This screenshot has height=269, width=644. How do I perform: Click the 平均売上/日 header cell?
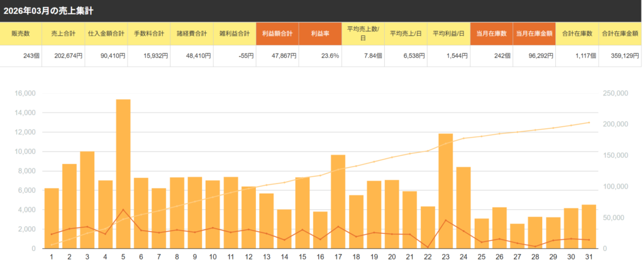406,33
